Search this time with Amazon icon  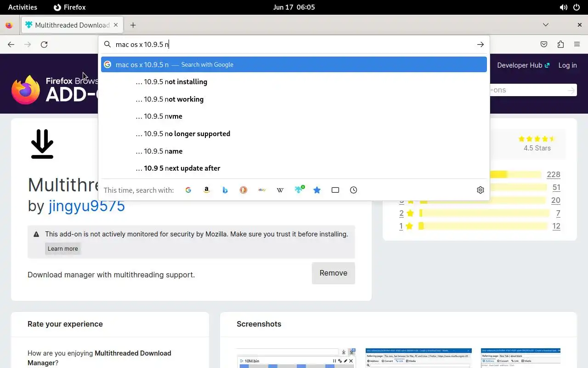pyautogui.click(x=207, y=190)
